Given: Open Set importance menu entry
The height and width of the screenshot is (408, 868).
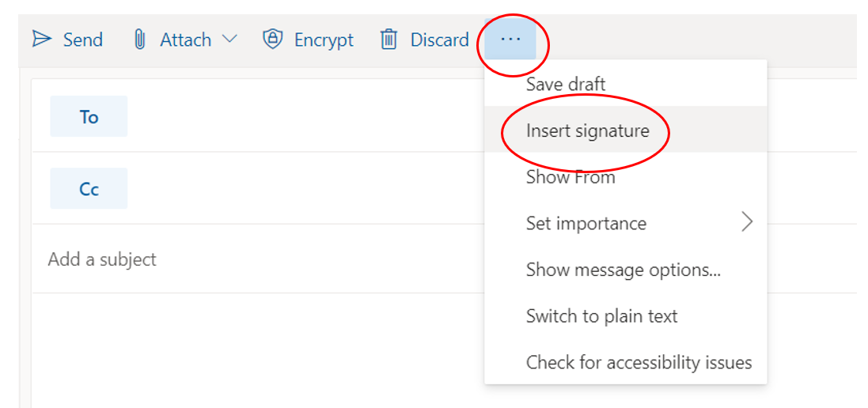Looking at the screenshot, I should tap(586, 224).
